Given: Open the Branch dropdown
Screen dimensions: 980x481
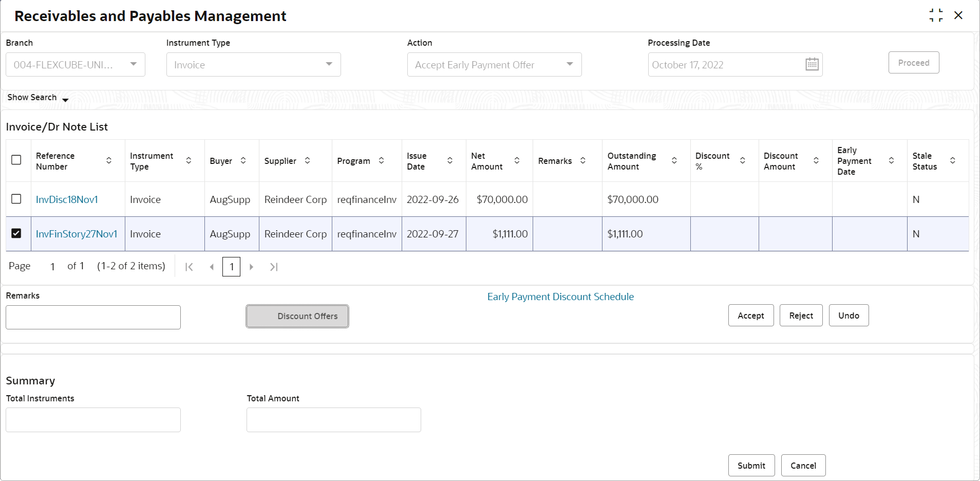Looking at the screenshot, I should click(x=76, y=65).
